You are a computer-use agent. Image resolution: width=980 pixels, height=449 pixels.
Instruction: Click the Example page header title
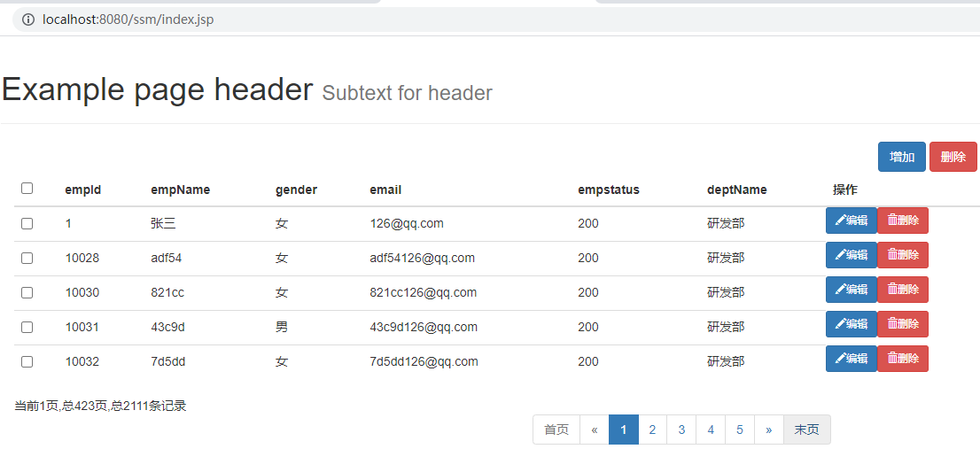tap(157, 90)
